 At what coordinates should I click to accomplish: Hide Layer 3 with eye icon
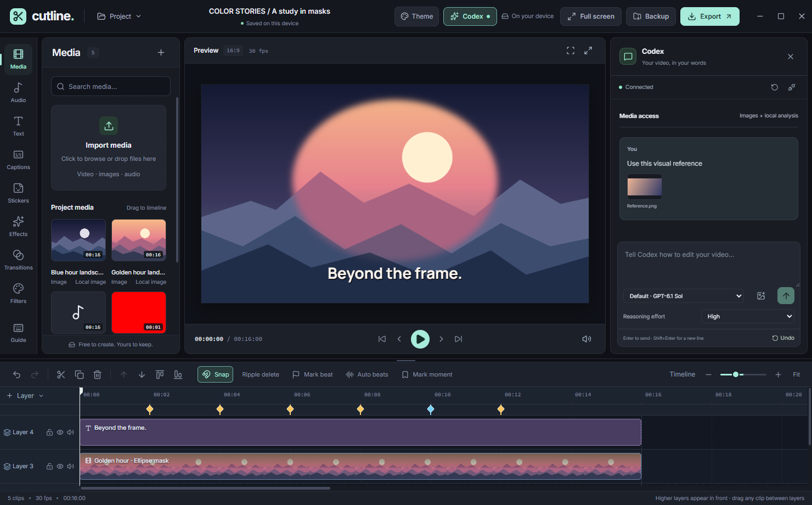[60, 467]
